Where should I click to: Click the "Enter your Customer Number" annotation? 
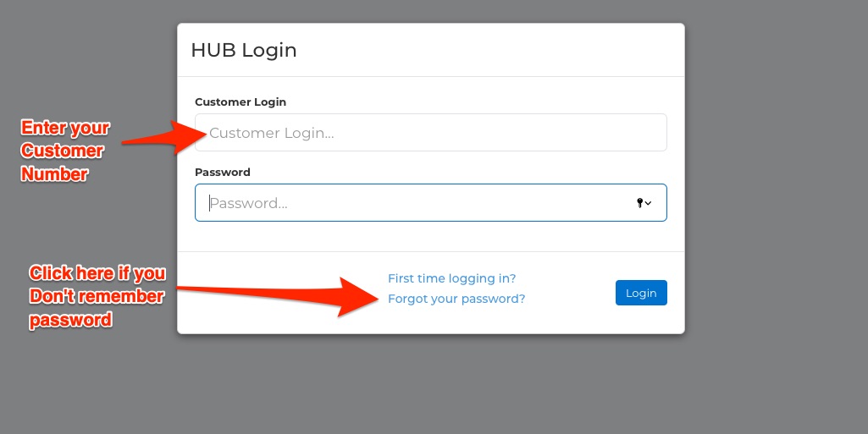(x=65, y=151)
